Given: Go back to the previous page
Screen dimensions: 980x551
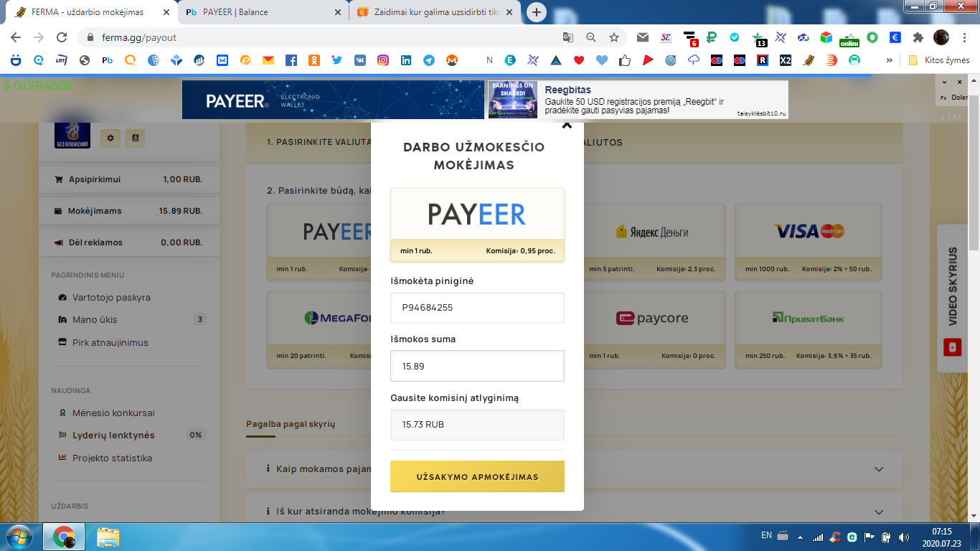Looking at the screenshot, I should 16,37.
